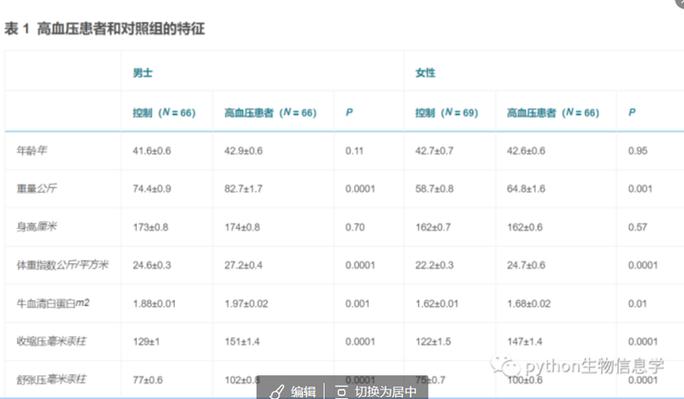Select the row label 牛血清白蛋白m2
The width and height of the screenshot is (684, 399).
pyautogui.click(x=53, y=303)
